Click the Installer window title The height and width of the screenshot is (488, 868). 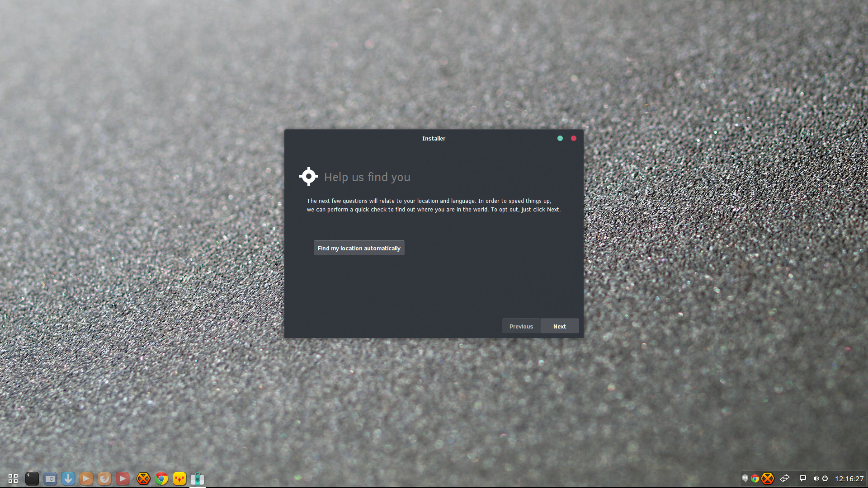tap(434, 138)
